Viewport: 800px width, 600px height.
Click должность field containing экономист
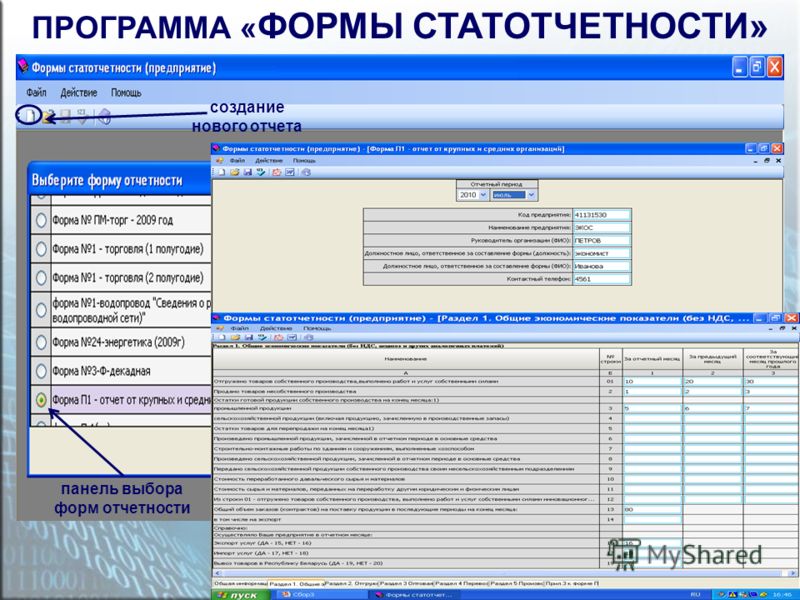602,253
